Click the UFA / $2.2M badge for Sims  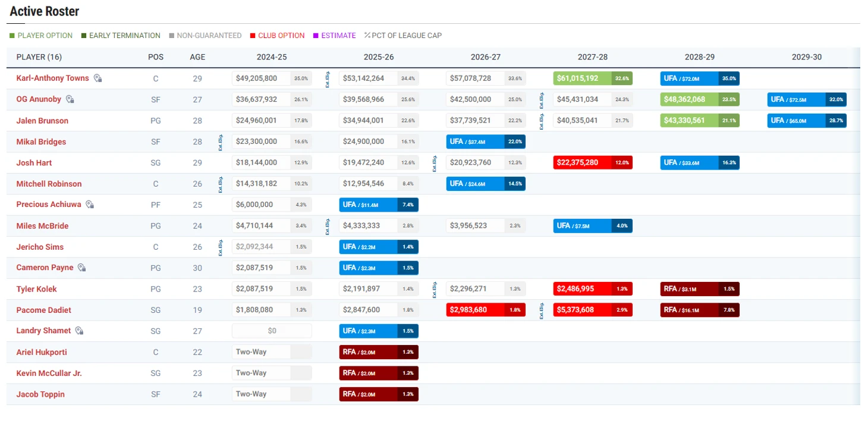(379, 247)
